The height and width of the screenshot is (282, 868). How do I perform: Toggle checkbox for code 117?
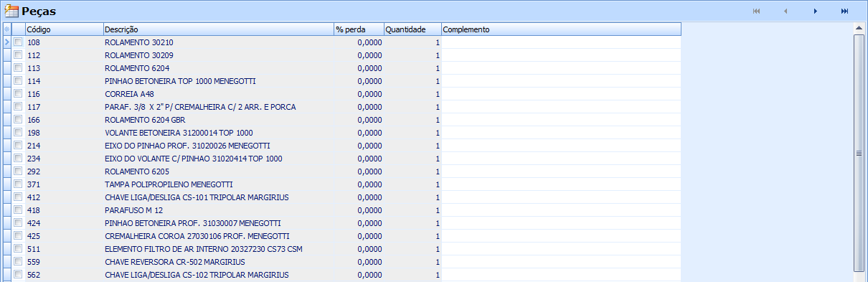click(18, 107)
